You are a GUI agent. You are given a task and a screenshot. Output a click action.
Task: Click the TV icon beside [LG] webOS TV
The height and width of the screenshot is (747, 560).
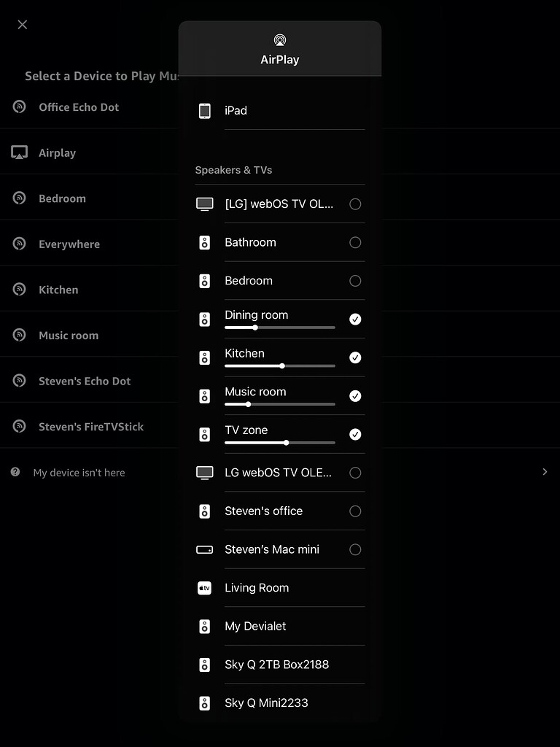(205, 204)
